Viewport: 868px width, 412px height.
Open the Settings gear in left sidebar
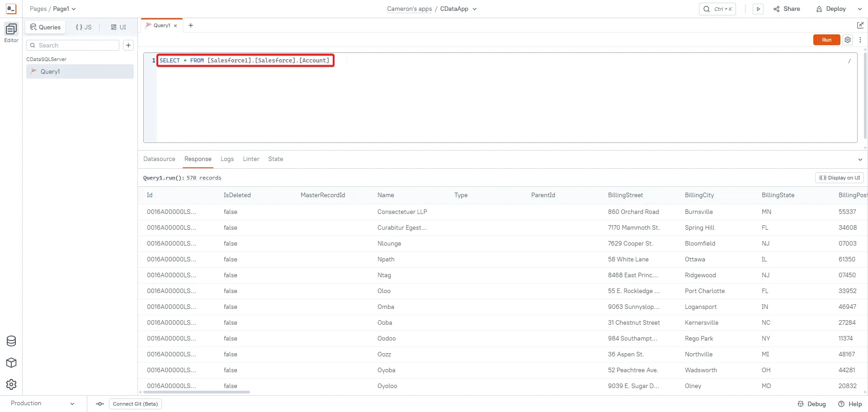11,384
